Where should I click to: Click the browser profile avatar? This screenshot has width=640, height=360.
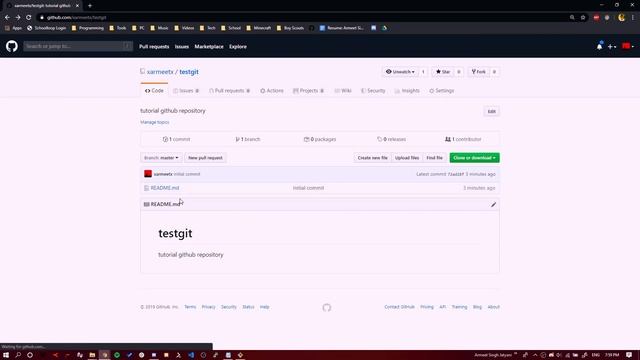[x=621, y=18]
